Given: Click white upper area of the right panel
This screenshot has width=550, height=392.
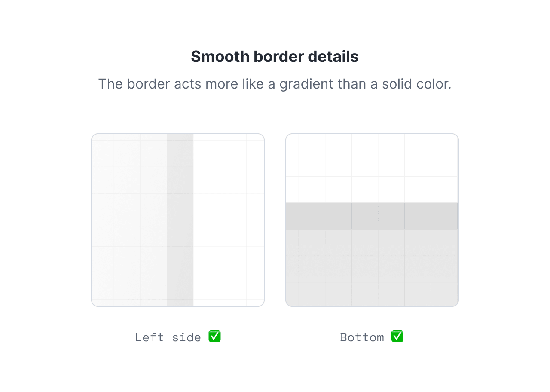Looking at the screenshot, I should coord(372,168).
